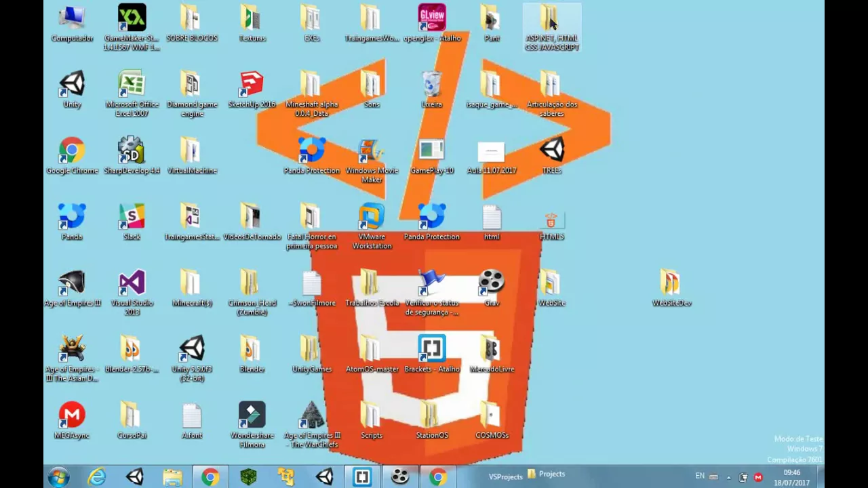Open the opengles - Atalho GLview shortcut
Viewport: 868px width, 488px height.
tap(432, 24)
